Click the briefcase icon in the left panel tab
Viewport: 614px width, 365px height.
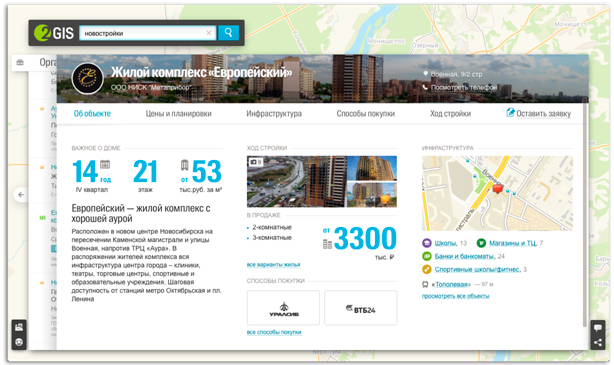[20, 62]
